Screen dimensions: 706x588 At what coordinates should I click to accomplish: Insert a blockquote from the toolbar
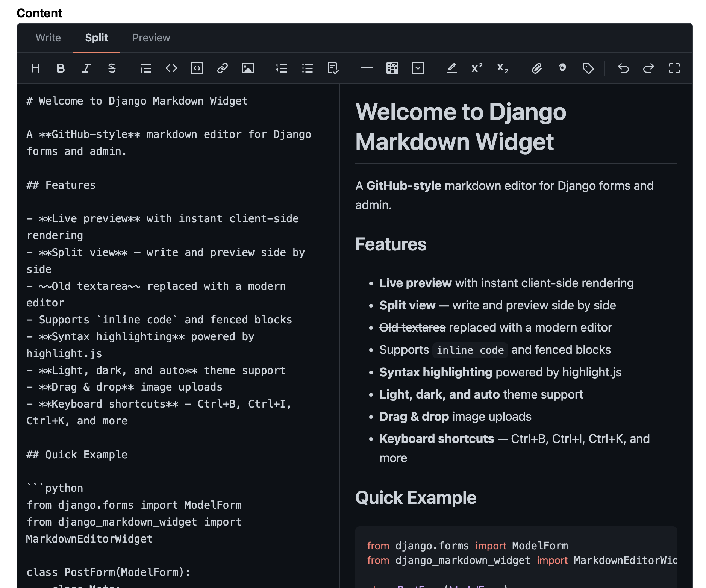coord(145,68)
